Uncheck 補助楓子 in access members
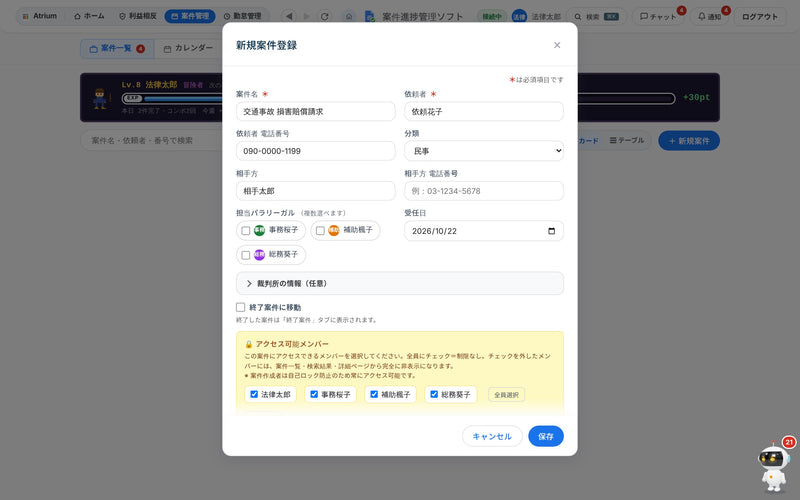 click(374, 394)
